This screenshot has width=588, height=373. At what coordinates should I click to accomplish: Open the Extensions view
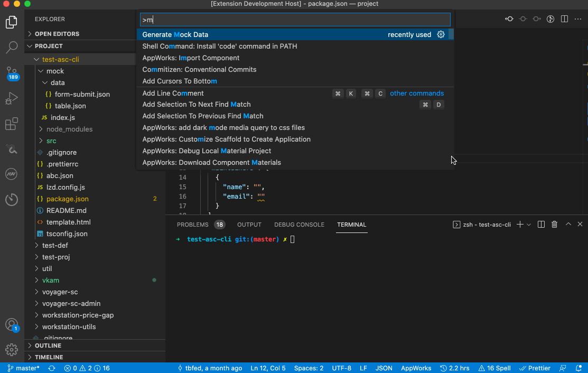pos(12,124)
